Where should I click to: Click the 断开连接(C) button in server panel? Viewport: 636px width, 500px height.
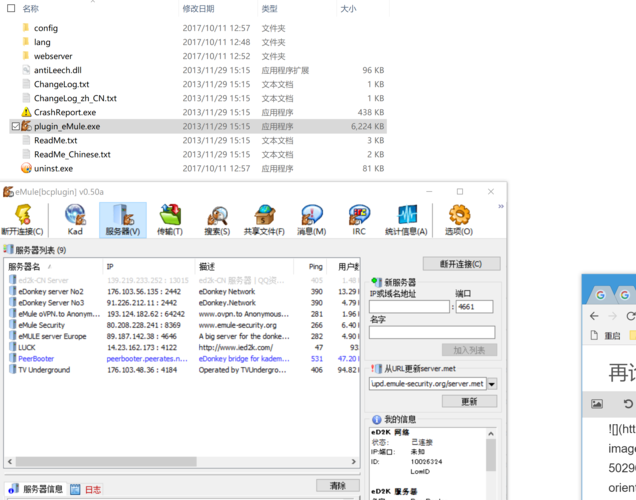462,264
